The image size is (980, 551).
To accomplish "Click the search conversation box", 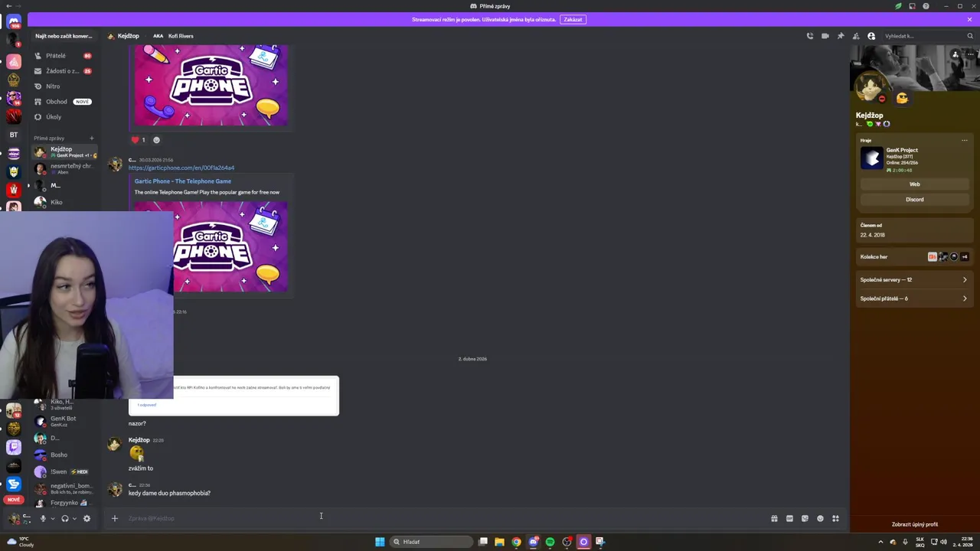I will [x=64, y=36].
